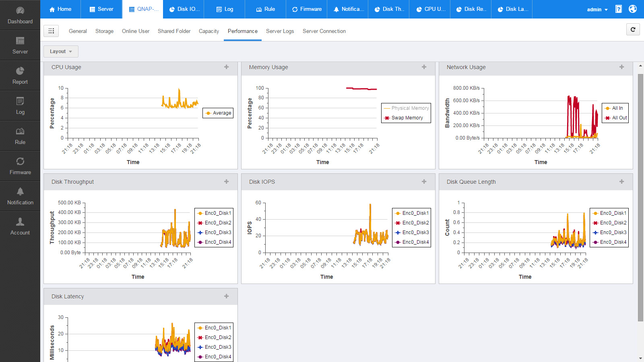The width and height of the screenshot is (644, 362).
Task: Open the Storage sub-tab
Action: pyautogui.click(x=104, y=31)
